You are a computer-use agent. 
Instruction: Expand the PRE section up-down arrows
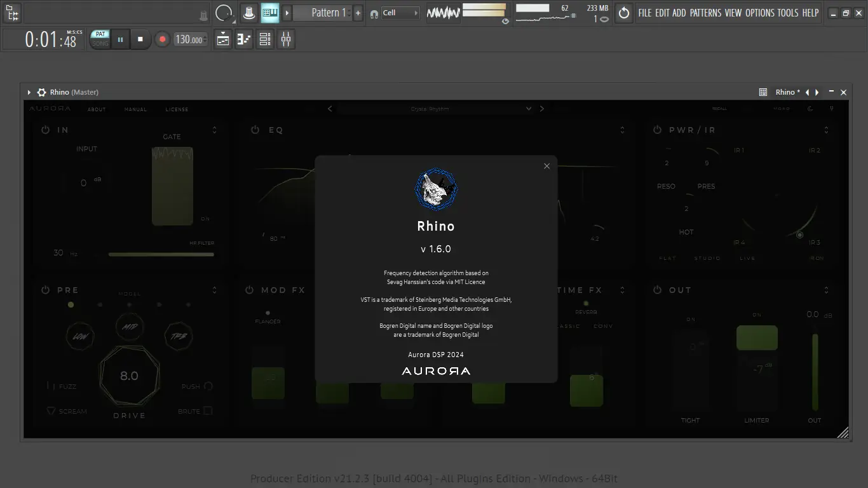coord(214,290)
